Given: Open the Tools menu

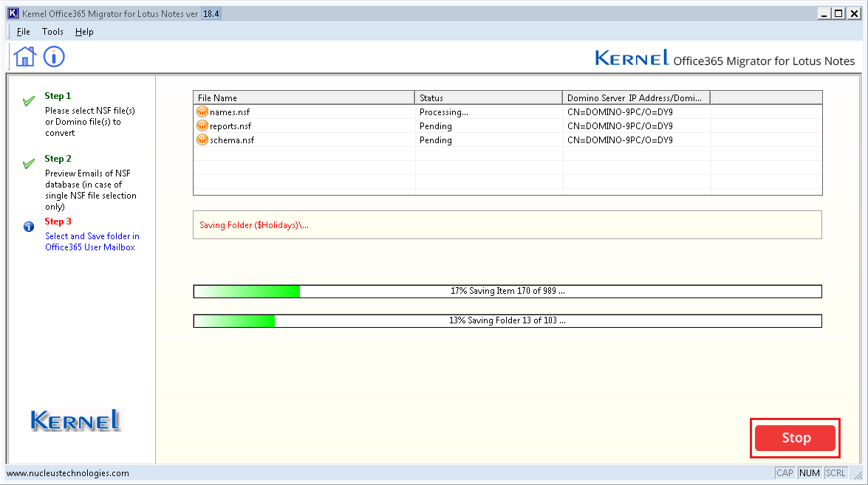Looking at the screenshot, I should coord(52,32).
